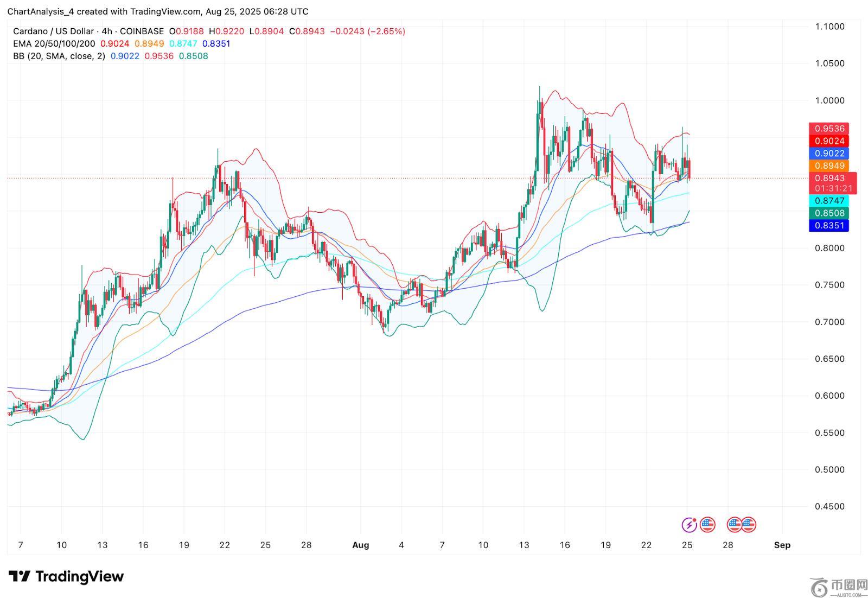Click the 0.5000 price scale label

point(829,470)
